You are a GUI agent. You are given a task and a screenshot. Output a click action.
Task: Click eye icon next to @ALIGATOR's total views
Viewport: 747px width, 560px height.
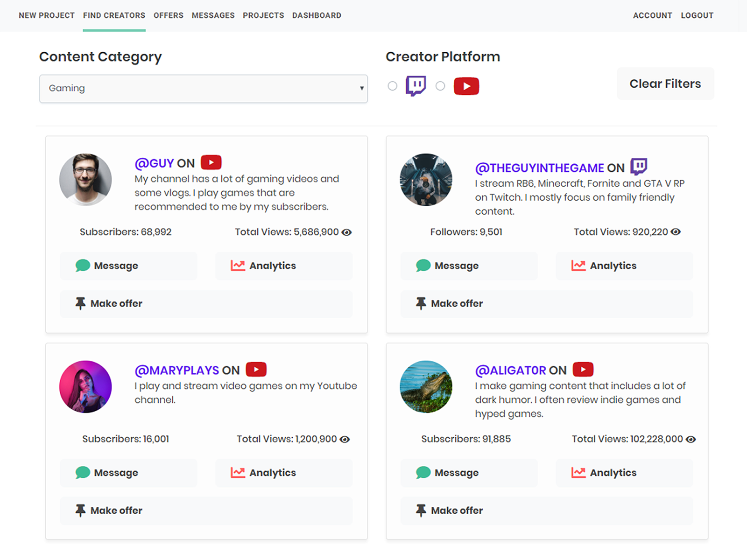coord(691,439)
